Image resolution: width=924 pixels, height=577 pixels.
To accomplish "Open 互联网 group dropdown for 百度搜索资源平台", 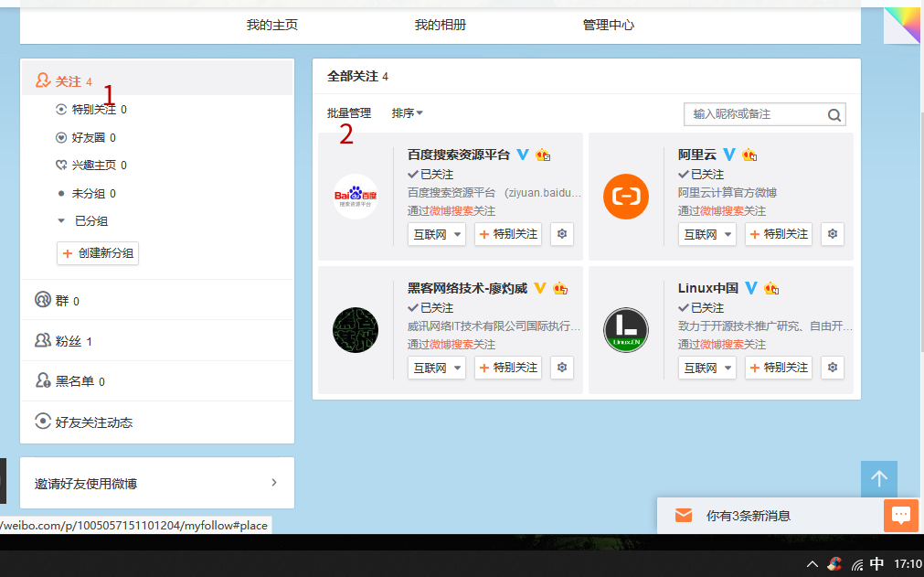I will click(437, 234).
